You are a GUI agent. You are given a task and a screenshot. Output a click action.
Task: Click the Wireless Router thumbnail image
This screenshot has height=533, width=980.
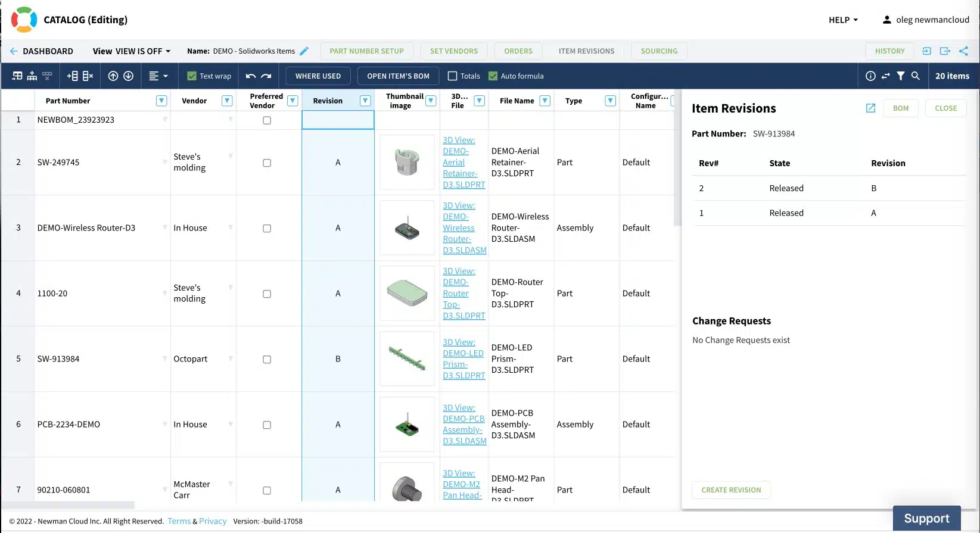[407, 228]
